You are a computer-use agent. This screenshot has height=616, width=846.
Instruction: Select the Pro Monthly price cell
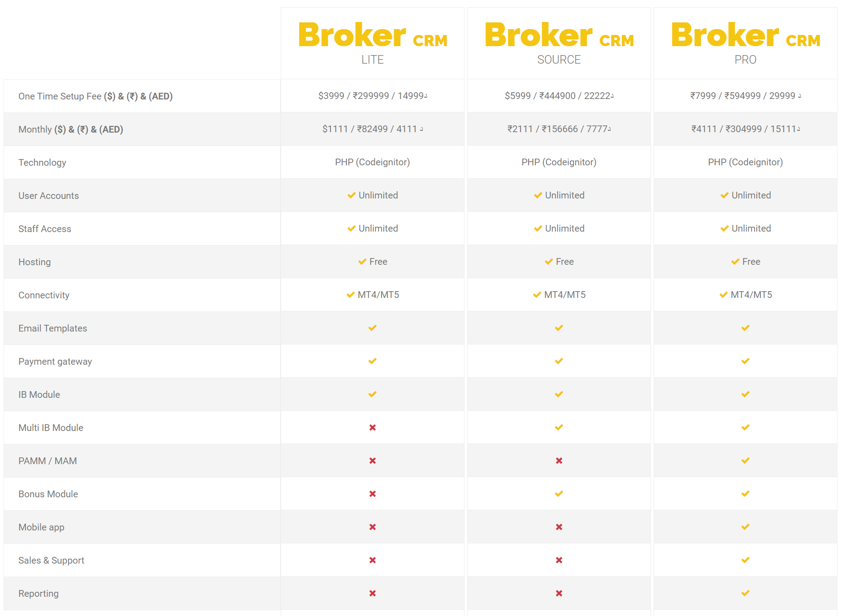[746, 129]
